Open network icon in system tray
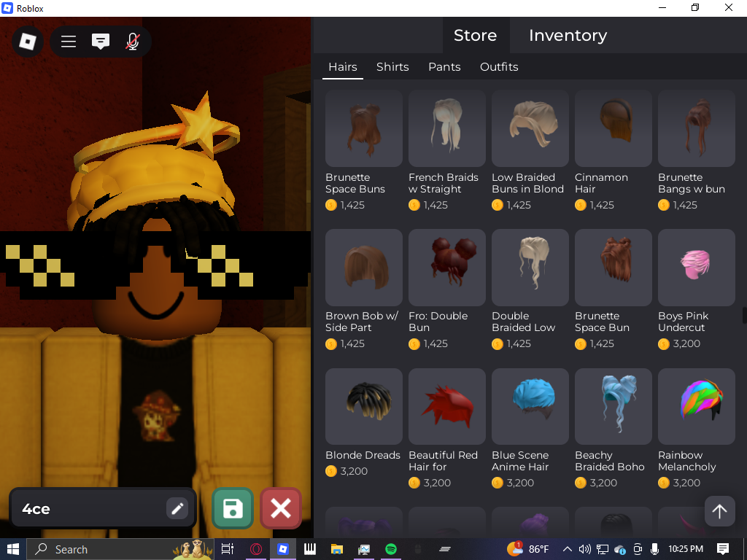 [x=602, y=549]
